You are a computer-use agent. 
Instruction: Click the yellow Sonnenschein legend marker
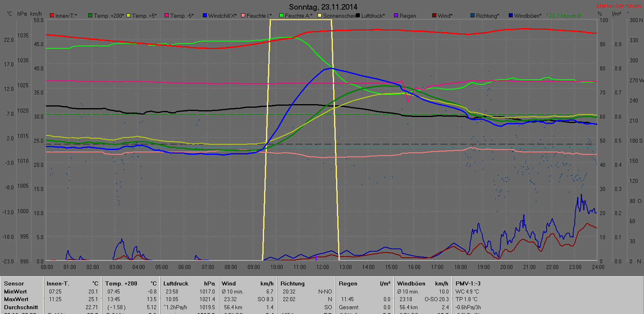pyautogui.click(x=320, y=16)
